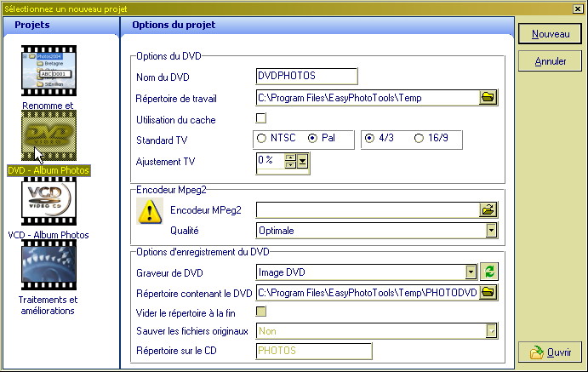Screen dimensions: 588x372
Task: Refresh the Graveur de DVD list
Action: [x=489, y=272]
